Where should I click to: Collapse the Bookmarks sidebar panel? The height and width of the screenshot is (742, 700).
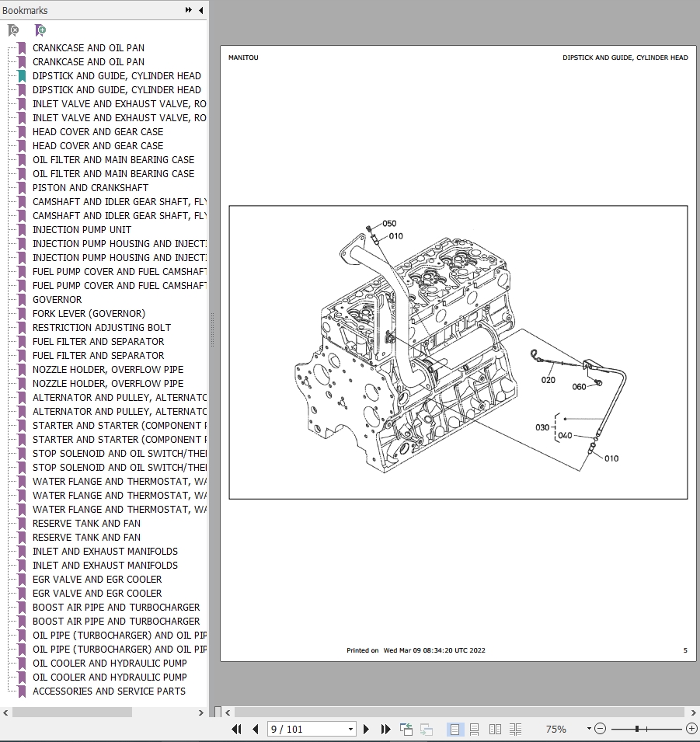pos(200,10)
